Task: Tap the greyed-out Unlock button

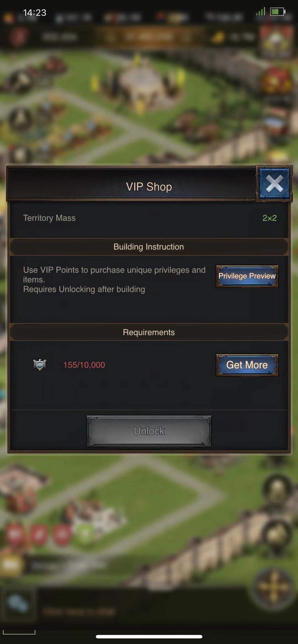Action: [149, 431]
